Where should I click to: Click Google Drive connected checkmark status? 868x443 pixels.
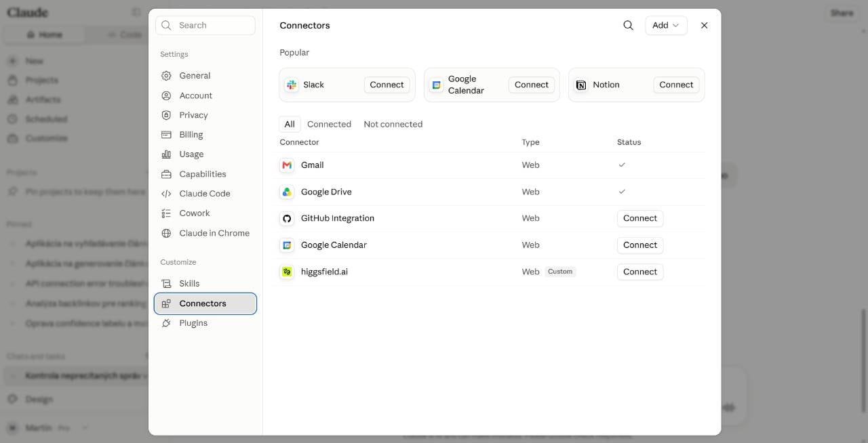[x=622, y=192]
